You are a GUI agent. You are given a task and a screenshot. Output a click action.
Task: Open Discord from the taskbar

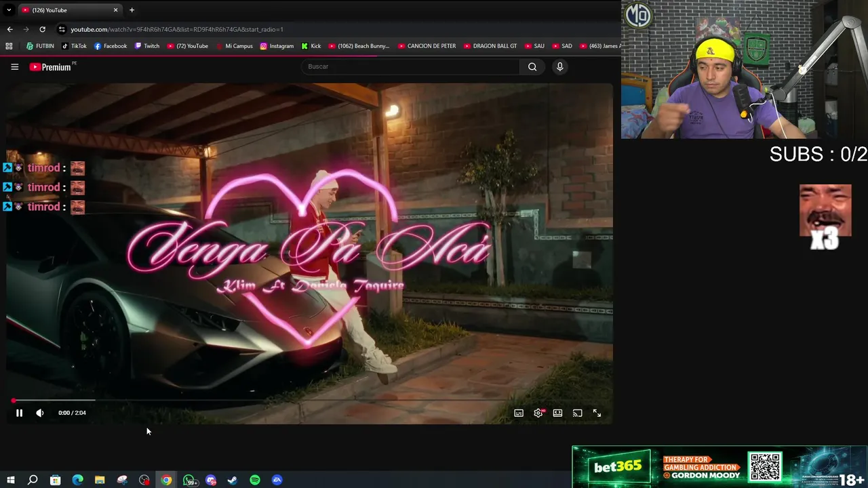pos(211,480)
